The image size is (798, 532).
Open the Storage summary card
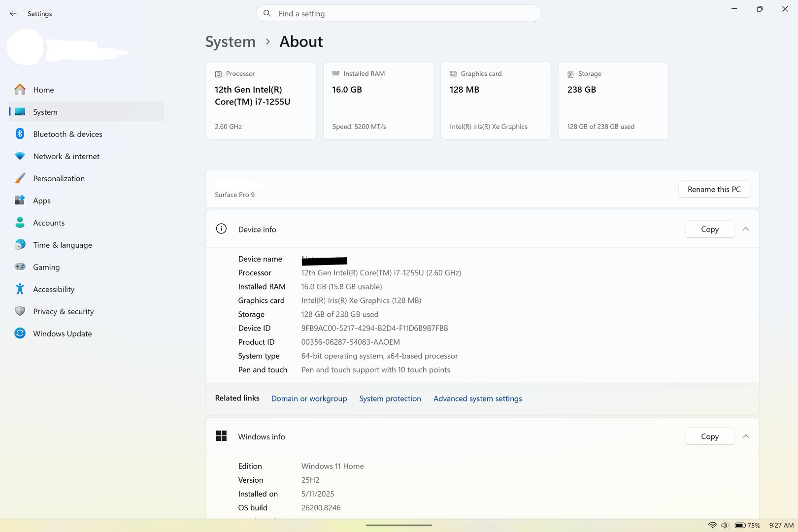point(613,100)
